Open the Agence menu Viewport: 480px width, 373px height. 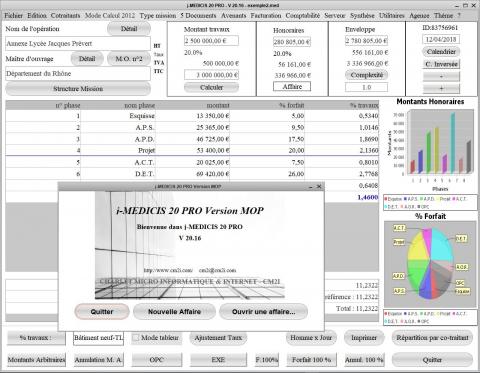click(419, 16)
